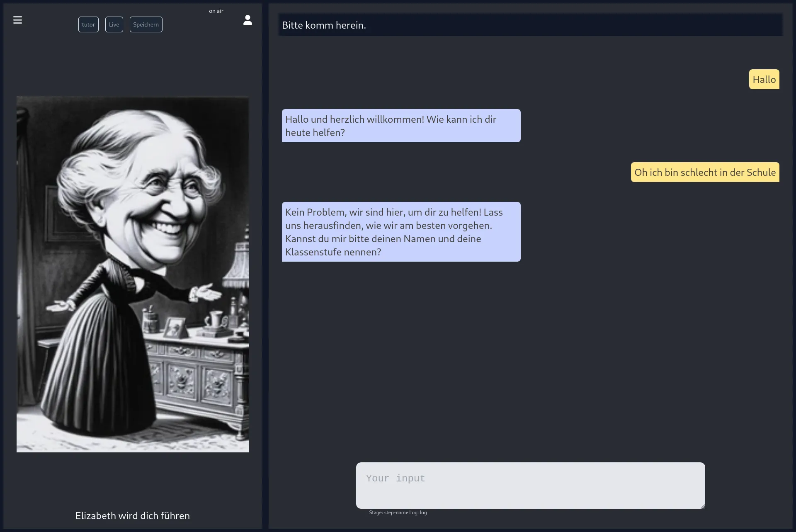Select the 'Hallo und herzlich willkommen' reply
Viewport: 796px width, 532px height.
click(401, 126)
